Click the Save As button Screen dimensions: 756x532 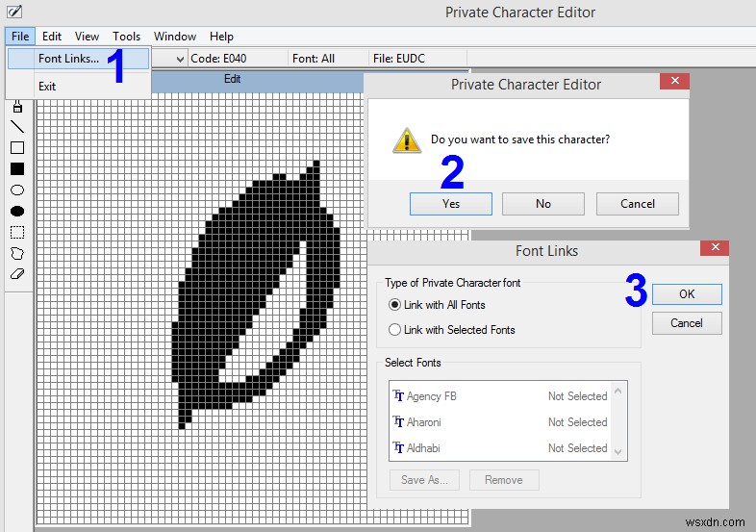pos(424,480)
